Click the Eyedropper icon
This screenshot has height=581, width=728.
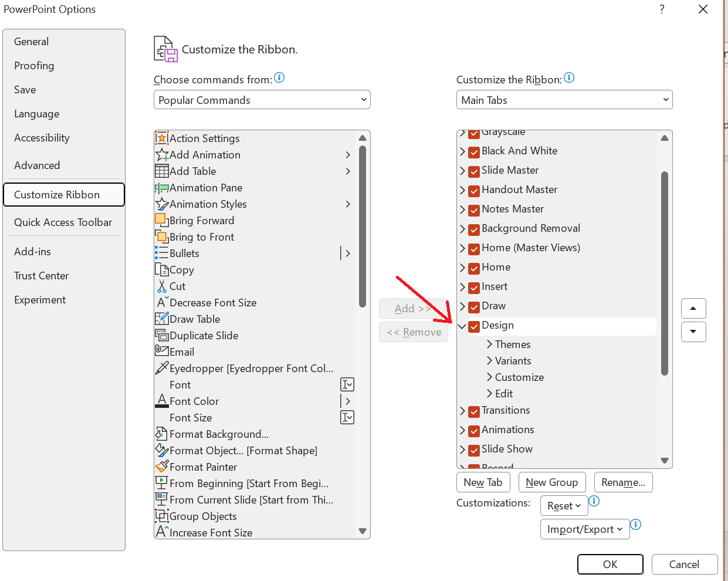pos(161,368)
